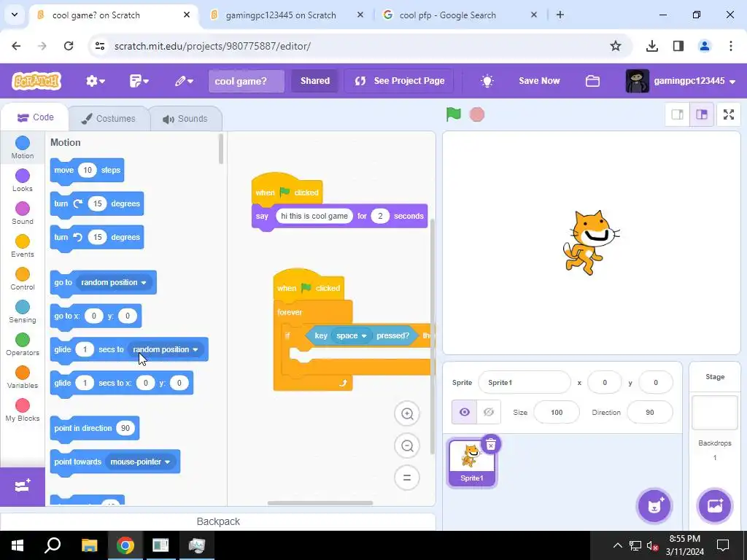This screenshot has width=747, height=560.
Task: Select the Sprite1 thumbnail
Action: pyautogui.click(x=472, y=462)
